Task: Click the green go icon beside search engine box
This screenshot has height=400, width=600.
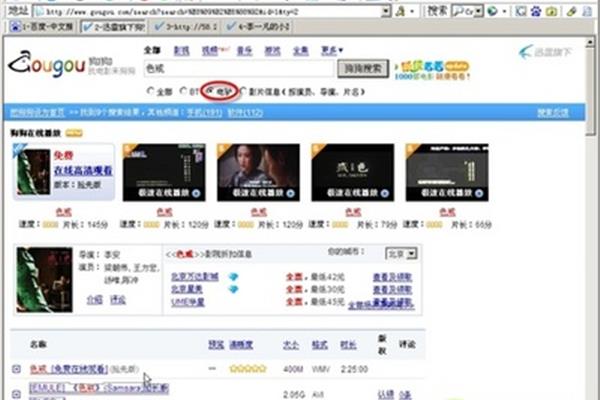Action: tap(492, 11)
